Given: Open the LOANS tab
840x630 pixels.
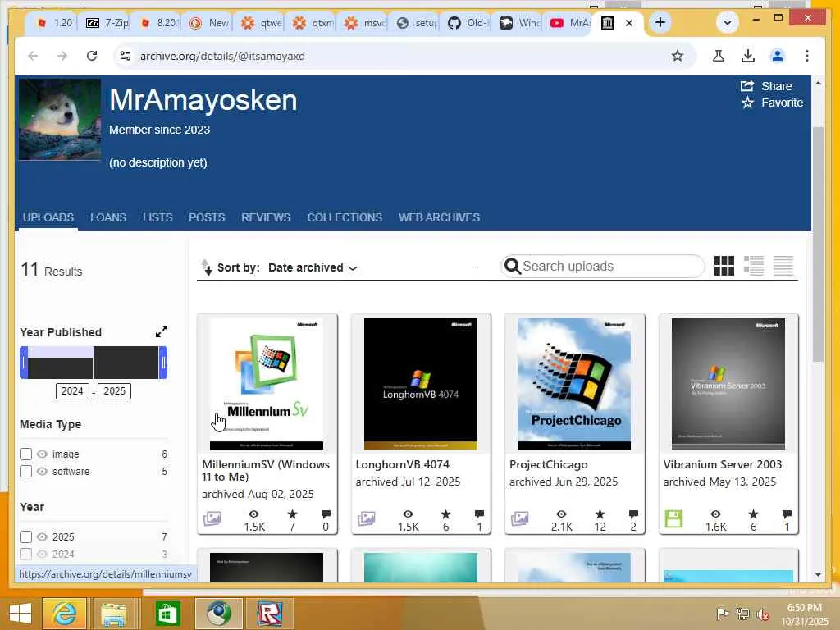Looking at the screenshot, I should click(108, 217).
